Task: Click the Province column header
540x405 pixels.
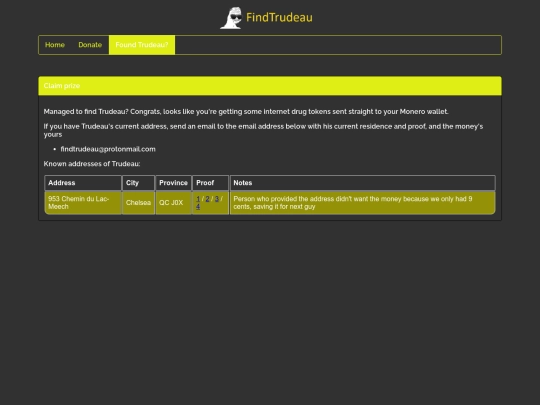Action: (x=174, y=183)
